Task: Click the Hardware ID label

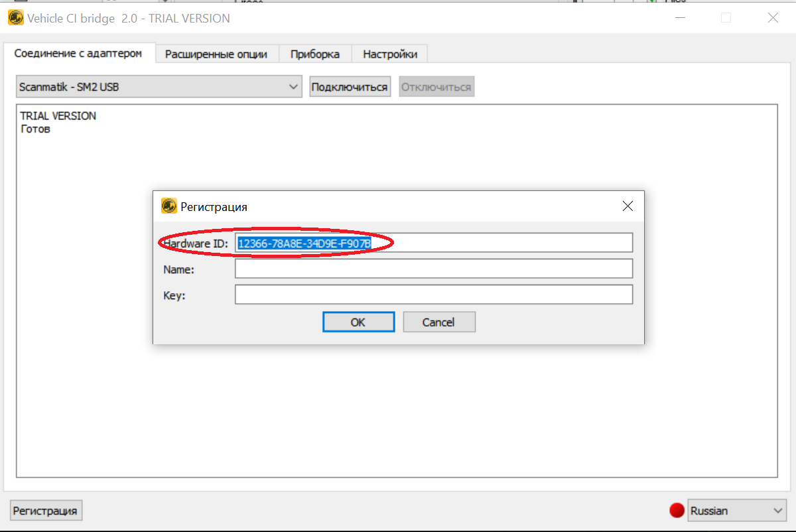Action: [x=196, y=243]
